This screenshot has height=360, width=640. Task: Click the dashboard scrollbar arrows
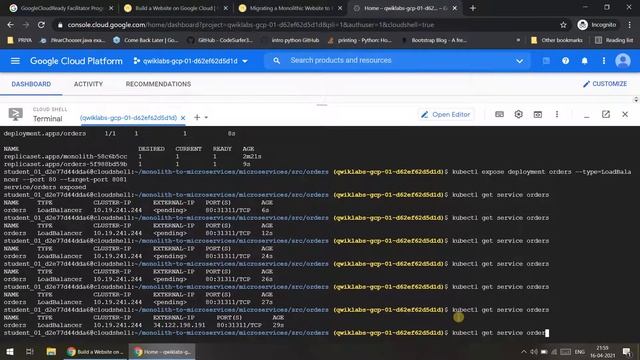pos(636,99)
